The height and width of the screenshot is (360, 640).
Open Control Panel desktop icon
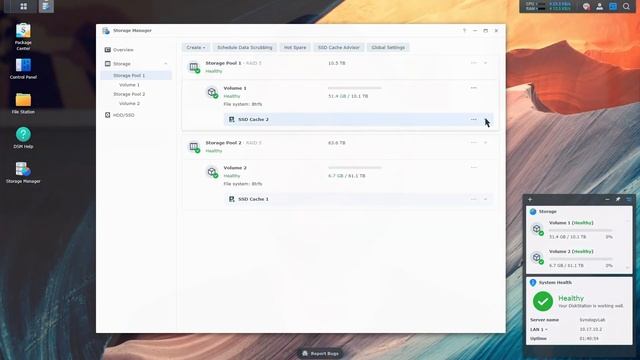pos(23,69)
